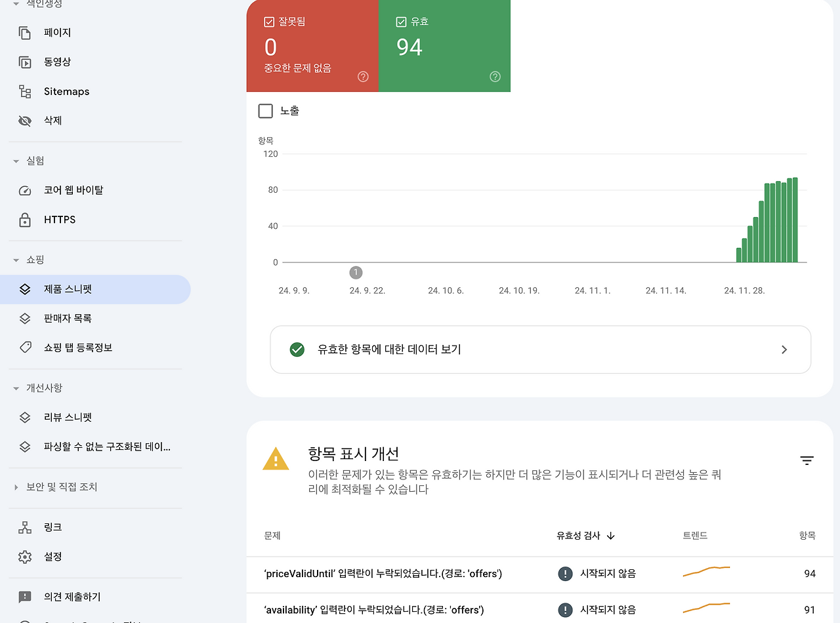
Task: Open 설정 via the gear icon
Action: point(25,557)
